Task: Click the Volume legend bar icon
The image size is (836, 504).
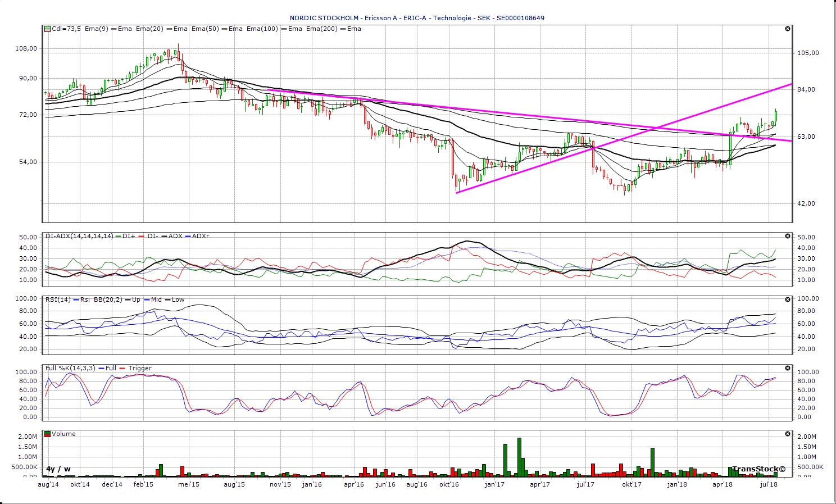Action: pos(48,434)
